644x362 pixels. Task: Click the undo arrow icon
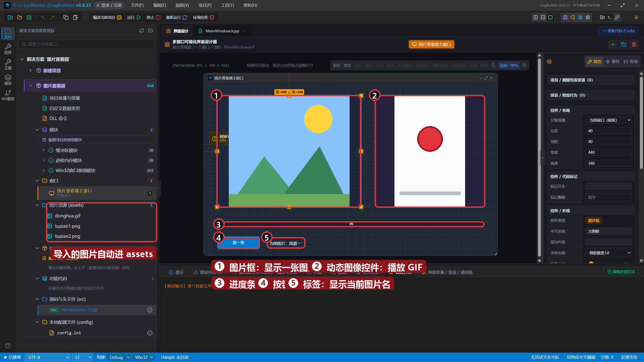(43, 17)
